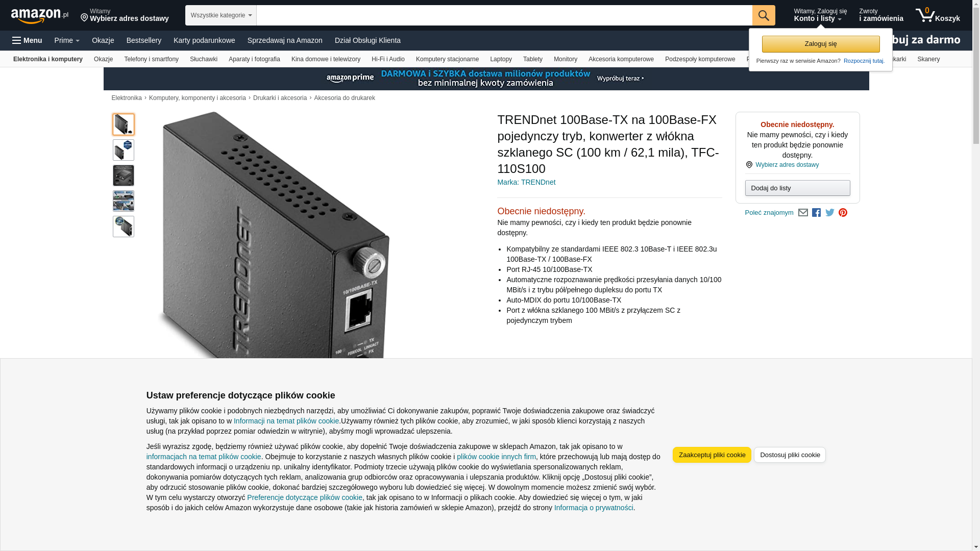Share product via email envelope icon
Screen dimensions: 980x551
[x=803, y=213]
